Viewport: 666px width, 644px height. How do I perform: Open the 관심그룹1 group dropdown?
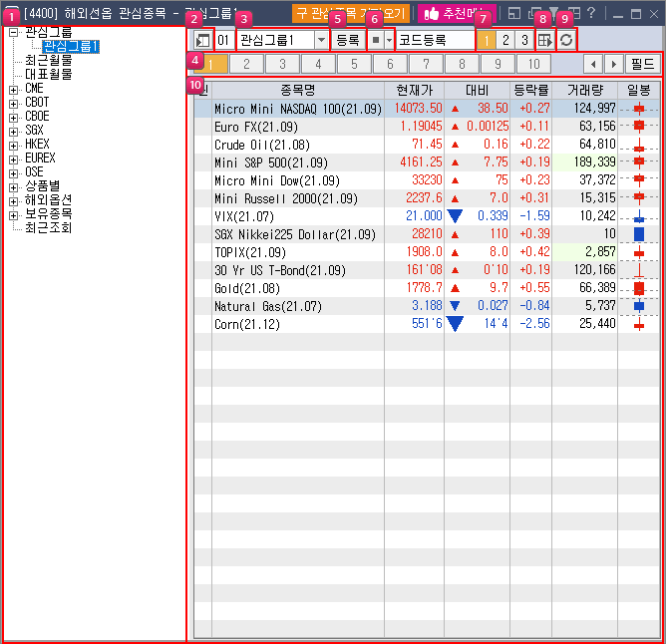coord(321,40)
